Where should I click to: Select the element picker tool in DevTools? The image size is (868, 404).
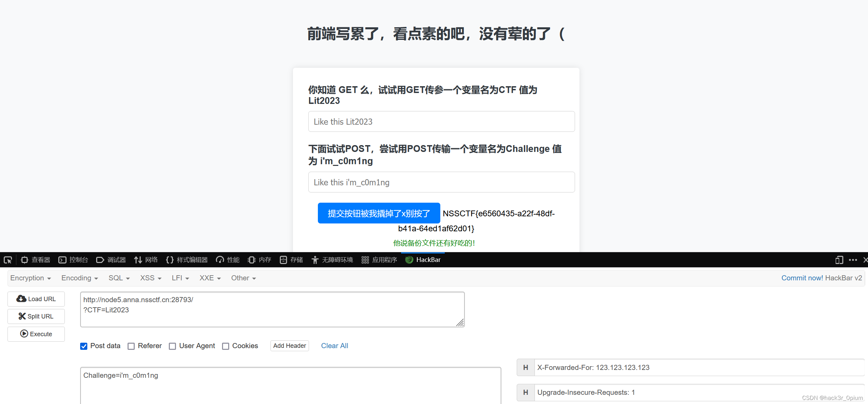pos(8,260)
